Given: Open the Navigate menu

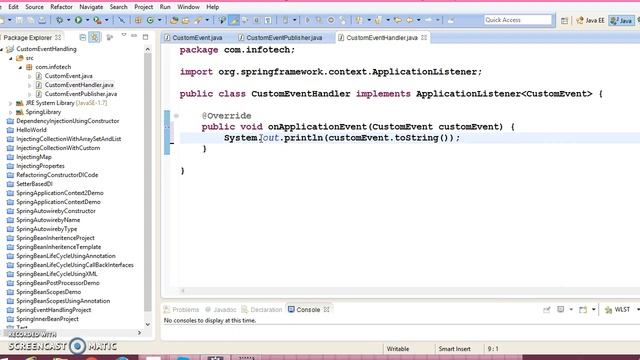Looking at the screenshot, I should tap(91, 7).
